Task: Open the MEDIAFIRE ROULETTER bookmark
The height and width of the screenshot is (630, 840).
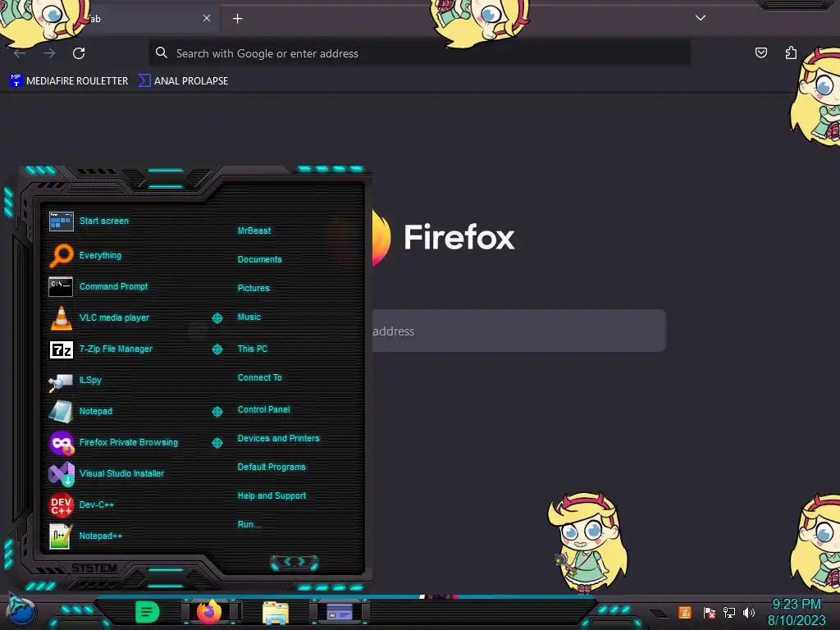Action: pyautogui.click(x=69, y=81)
